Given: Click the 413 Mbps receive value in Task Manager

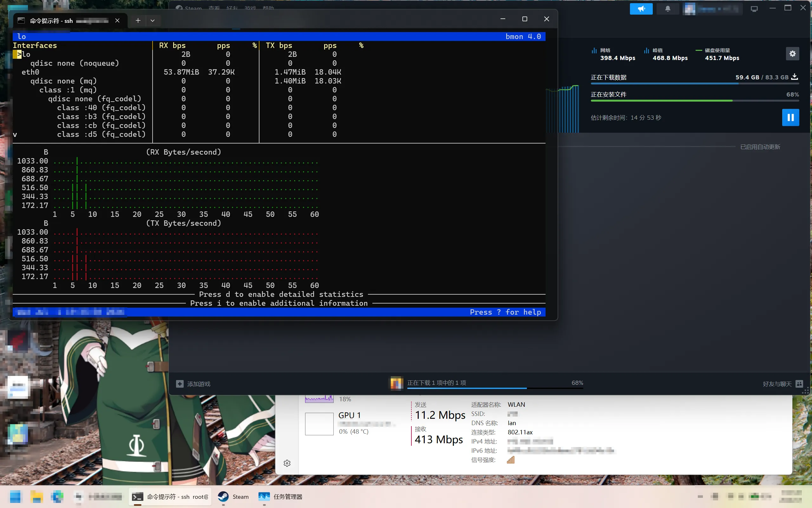Looking at the screenshot, I should [x=439, y=439].
